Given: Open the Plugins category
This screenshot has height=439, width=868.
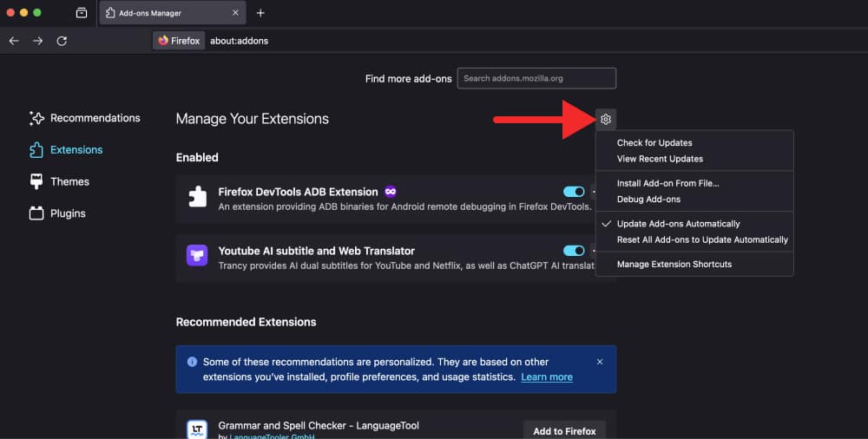Looking at the screenshot, I should (57, 213).
